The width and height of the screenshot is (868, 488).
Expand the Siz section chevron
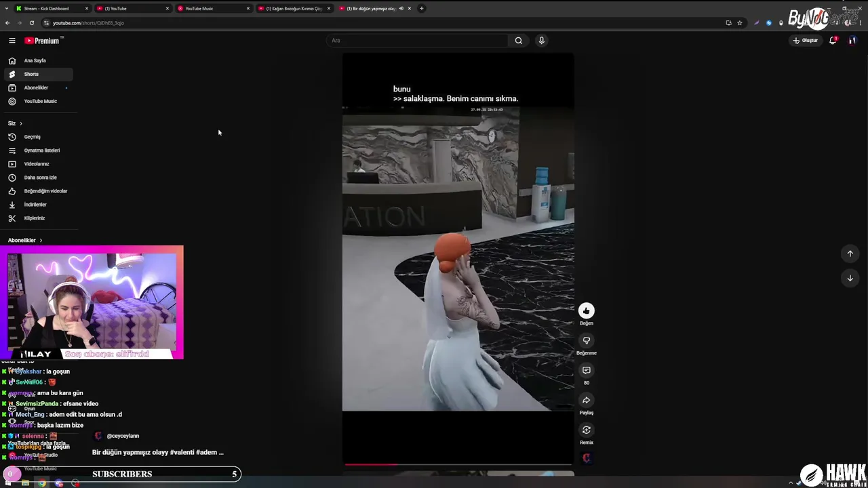[x=21, y=123]
